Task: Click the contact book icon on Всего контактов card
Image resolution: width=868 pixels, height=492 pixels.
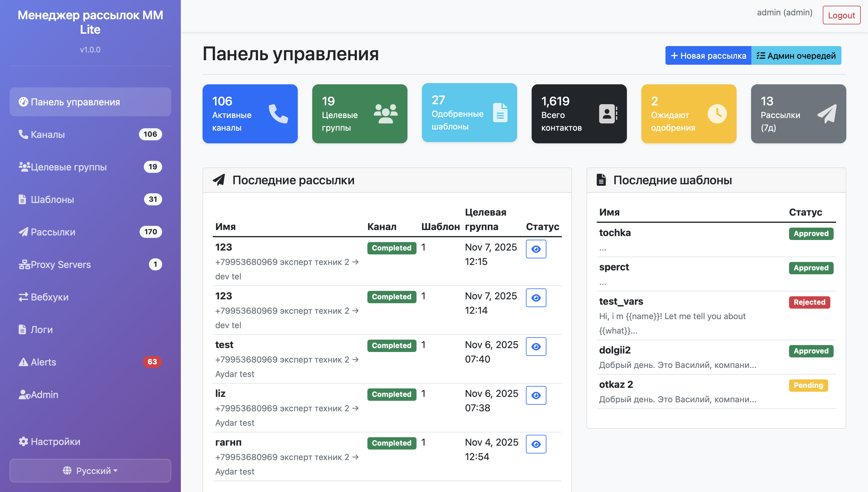Action: (x=608, y=114)
